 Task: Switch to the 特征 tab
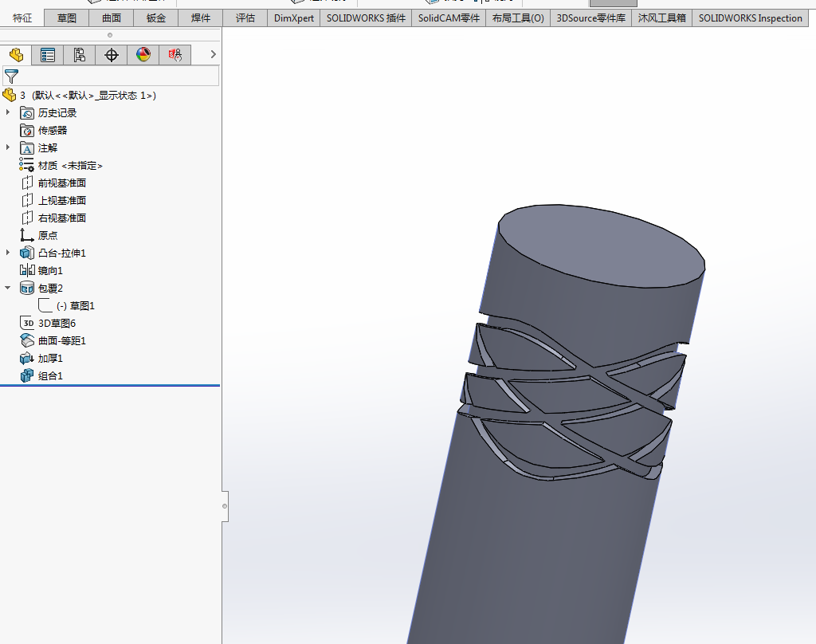(22, 18)
